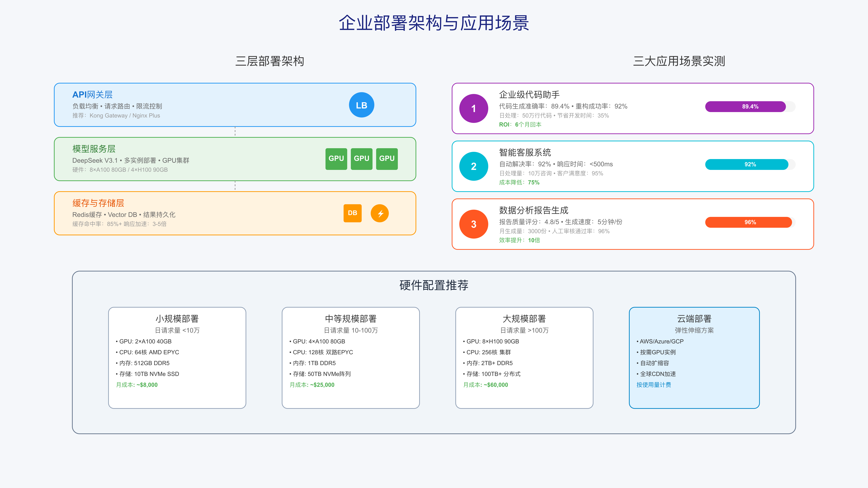868x488 pixels.
Task: Click the 三层部署架构 section heading
Action: tap(270, 61)
